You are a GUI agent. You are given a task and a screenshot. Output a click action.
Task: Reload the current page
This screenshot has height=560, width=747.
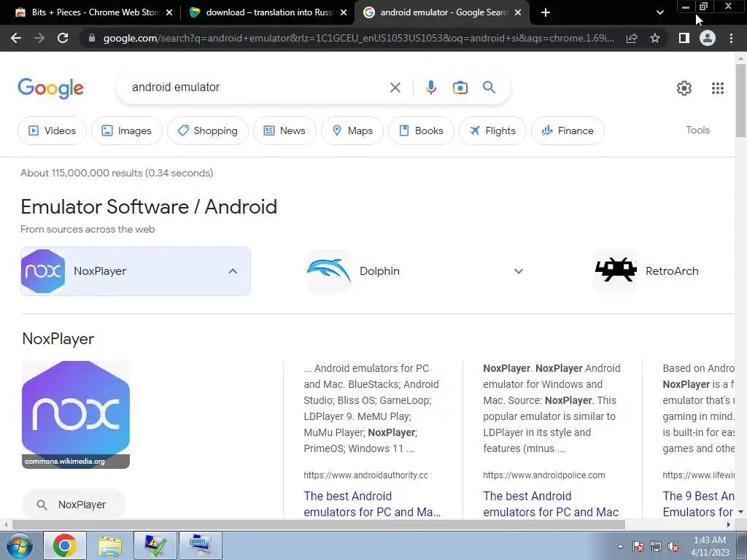(63, 38)
